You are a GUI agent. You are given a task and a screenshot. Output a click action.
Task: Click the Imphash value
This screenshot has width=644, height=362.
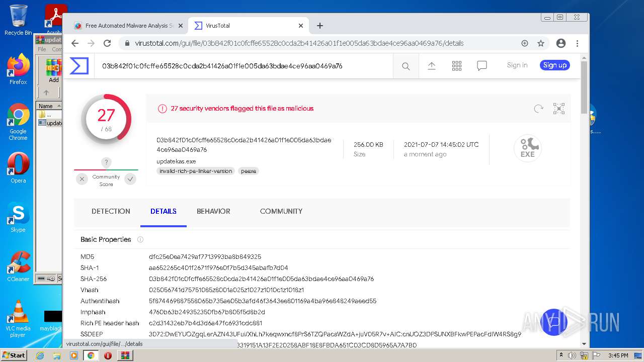pyautogui.click(x=207, y=312)
